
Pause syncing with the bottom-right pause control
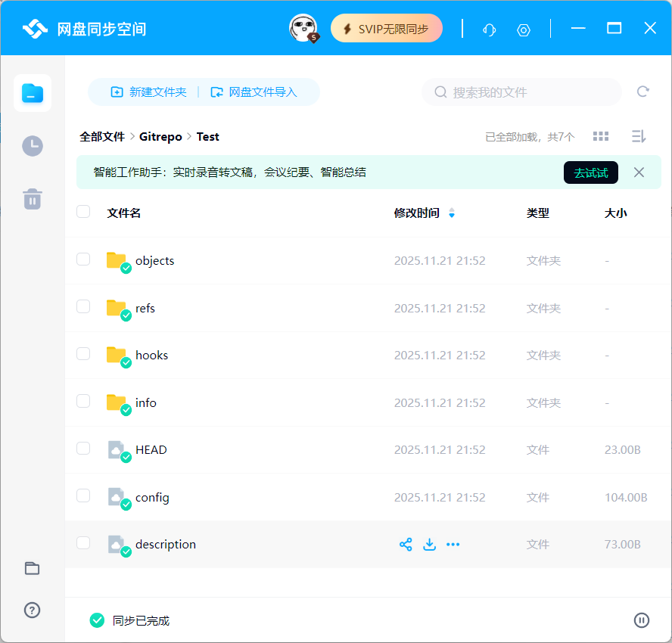[x=642, y=620]
